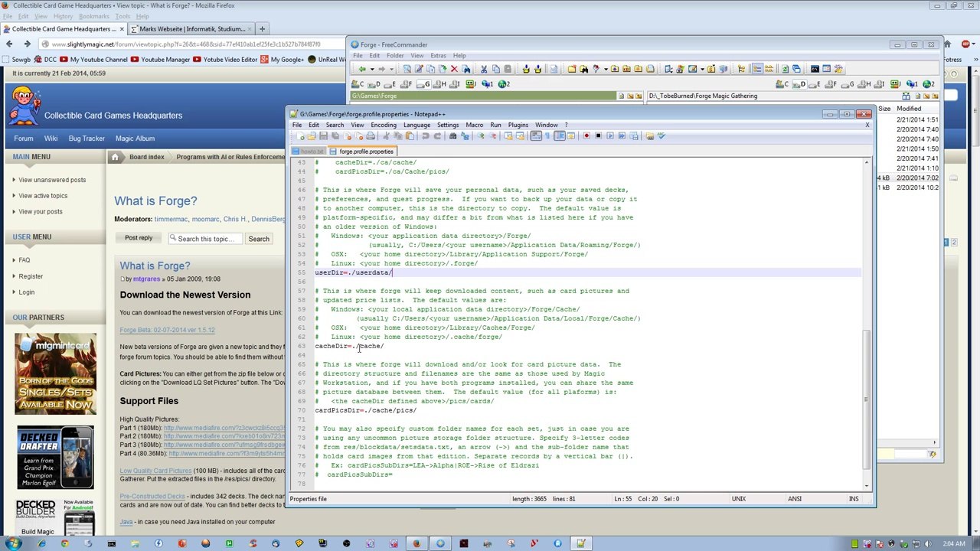
Task: Click the Chrome icon in the taskbar
Action: (64, 543)
